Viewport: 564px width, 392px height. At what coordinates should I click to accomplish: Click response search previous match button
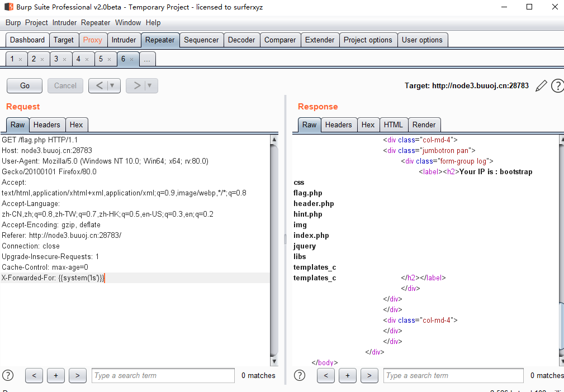[x=326, y=375]
